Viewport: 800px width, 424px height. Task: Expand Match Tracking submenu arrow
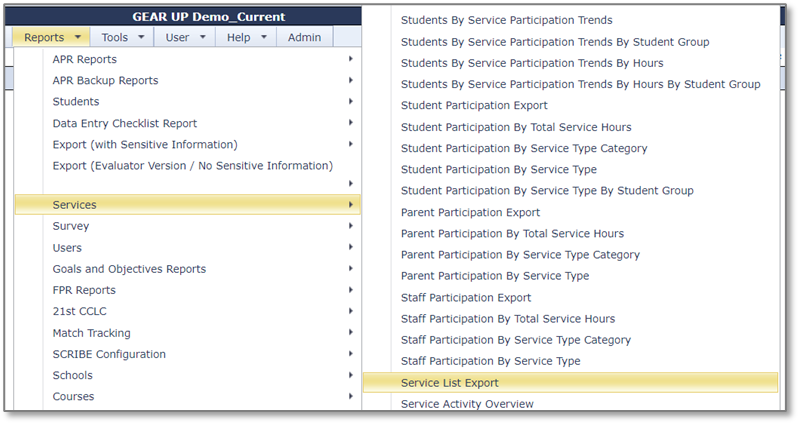point(351,333)
